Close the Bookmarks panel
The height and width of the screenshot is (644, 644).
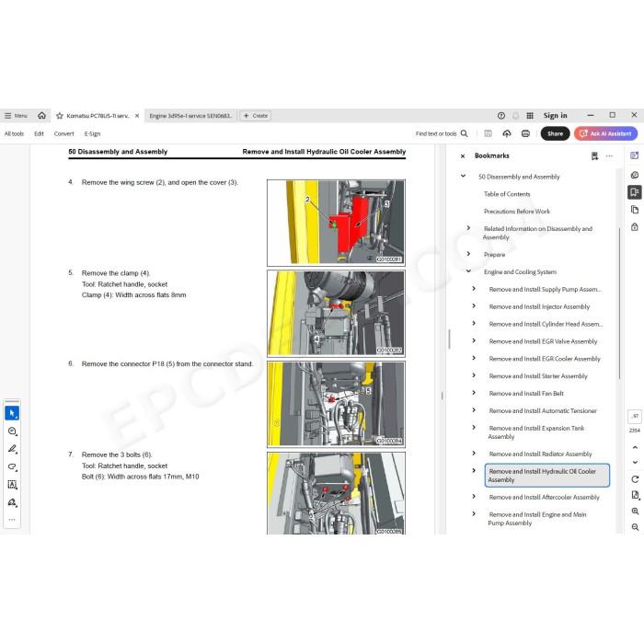point(463,156)
